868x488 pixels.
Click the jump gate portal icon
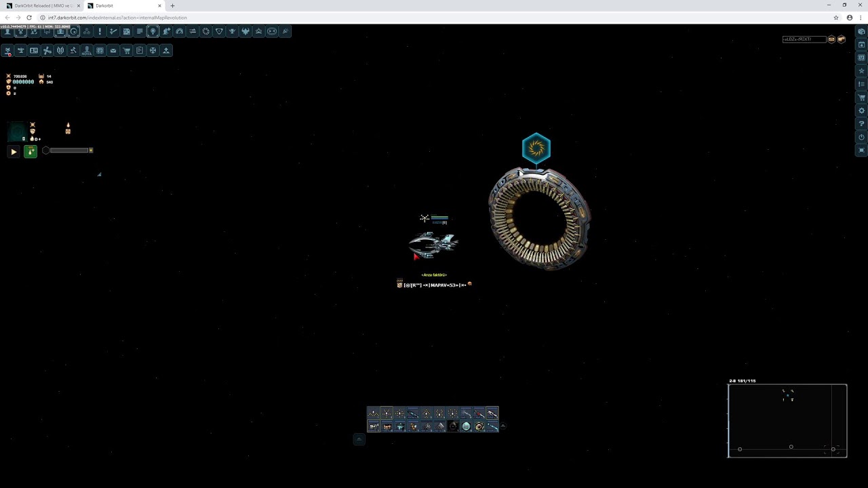click(x=536, y=148)
